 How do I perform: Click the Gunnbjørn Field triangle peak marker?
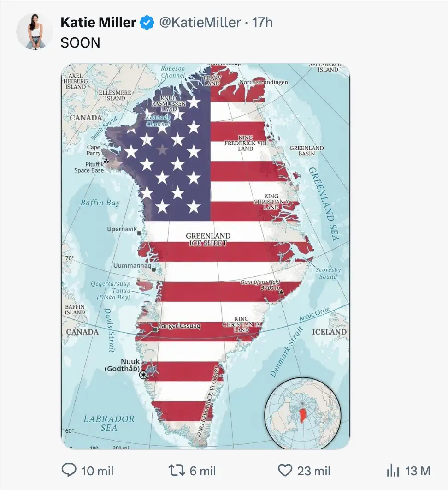pos(281,291)
